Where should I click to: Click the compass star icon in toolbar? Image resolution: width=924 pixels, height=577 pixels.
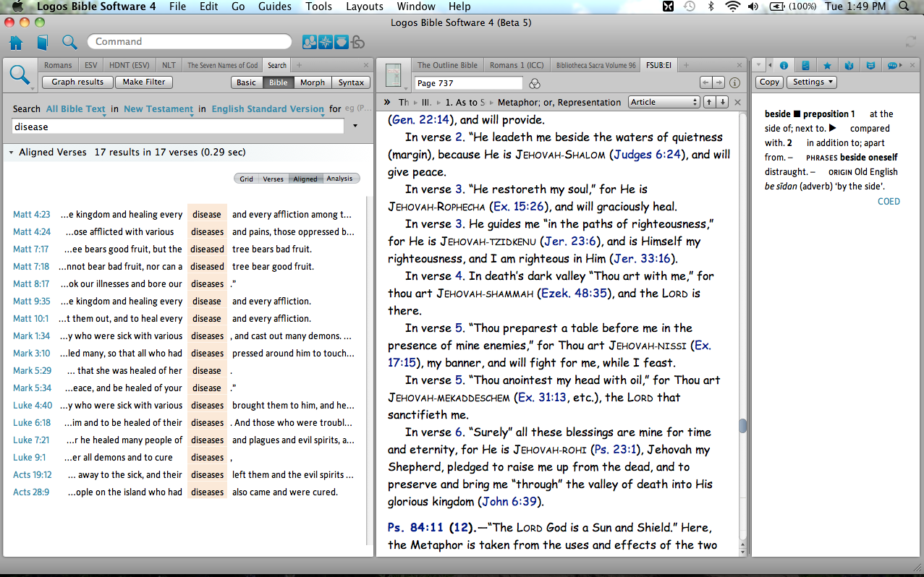[326, 42]
